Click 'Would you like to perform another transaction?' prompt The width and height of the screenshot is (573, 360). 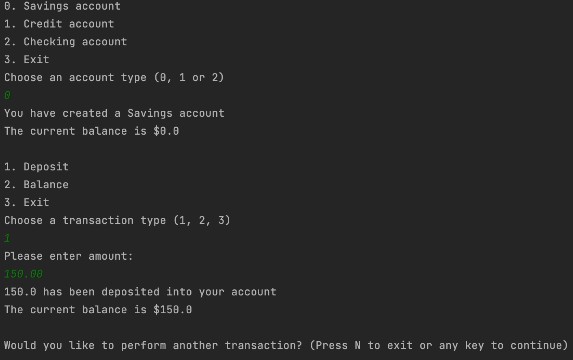tap(153, 345)
